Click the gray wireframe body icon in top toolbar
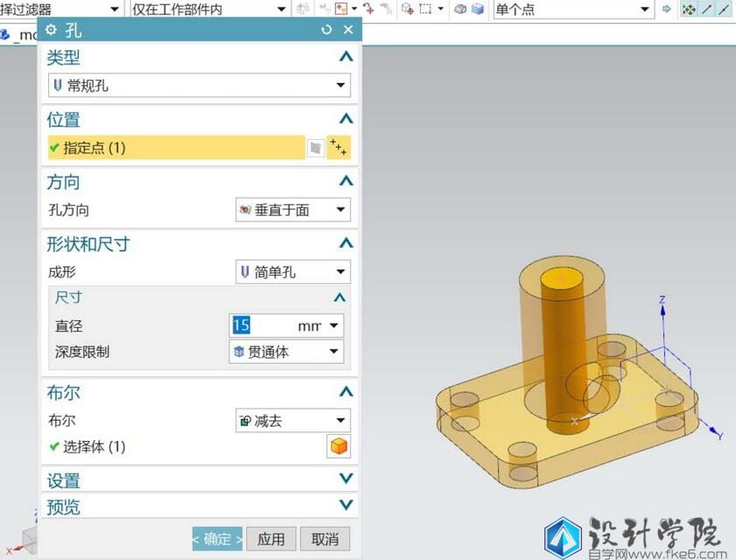 point(460,9)
